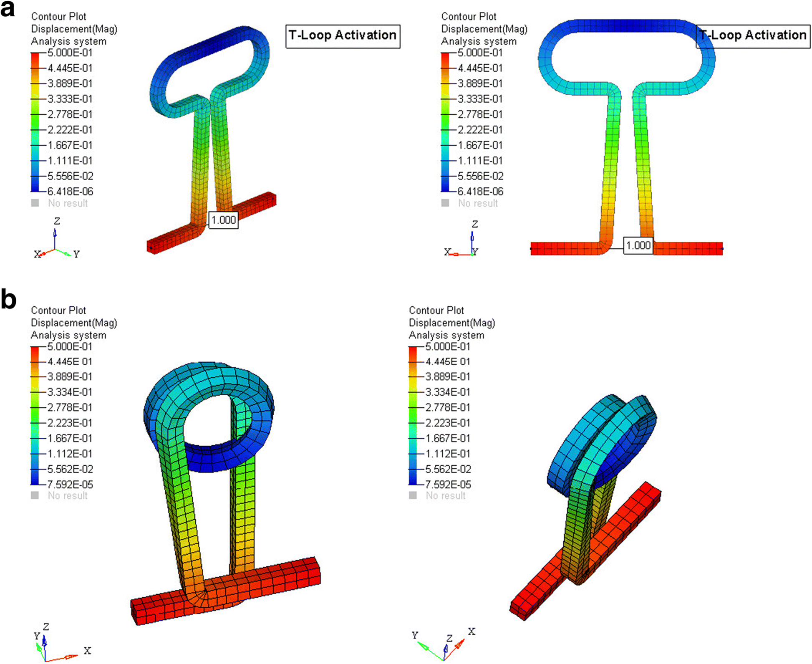This screenshot has height=664, width=812.
Task: Select the front-view T-loop model in panel a
Action: (627, 137)
